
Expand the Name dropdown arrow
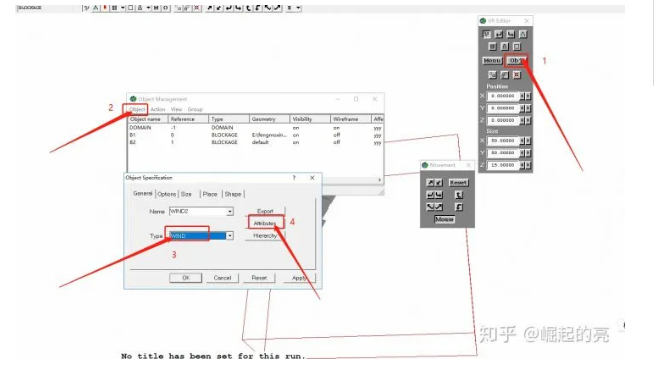point(229,212)
